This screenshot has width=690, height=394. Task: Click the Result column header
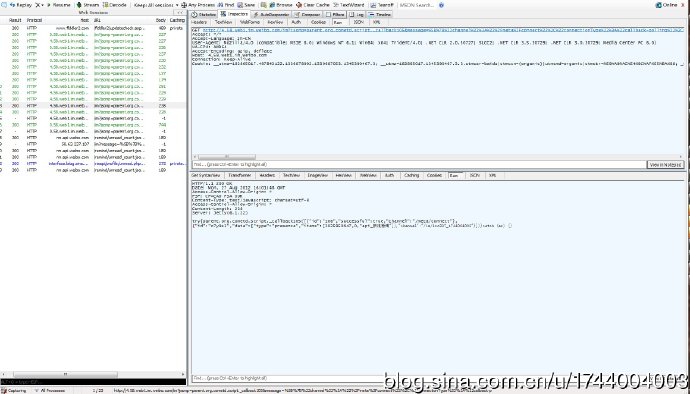(x=15, y=20)
